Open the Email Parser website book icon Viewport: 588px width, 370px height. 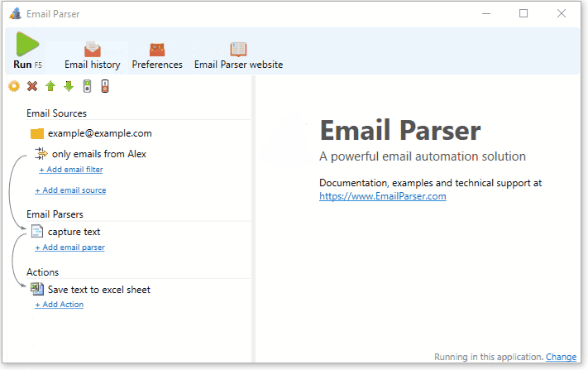[238, 49]
